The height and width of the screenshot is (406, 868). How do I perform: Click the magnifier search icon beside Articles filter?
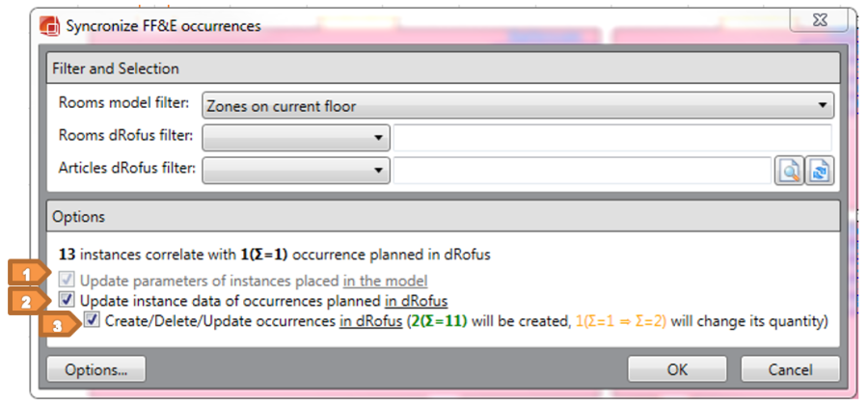790,172
